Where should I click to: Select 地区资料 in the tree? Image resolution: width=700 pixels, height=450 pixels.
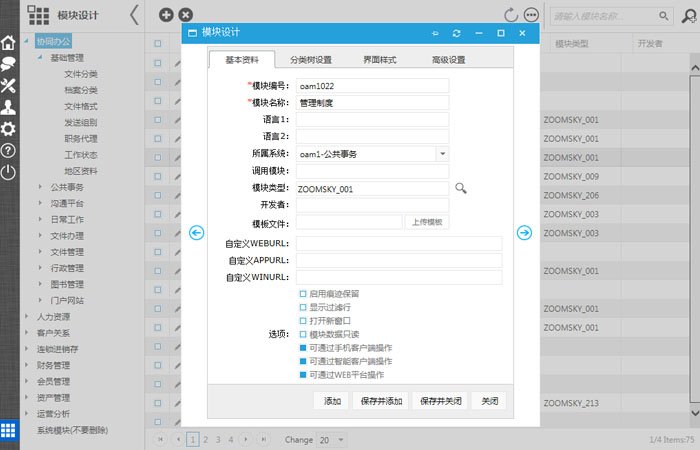click(x=81, y=171)
